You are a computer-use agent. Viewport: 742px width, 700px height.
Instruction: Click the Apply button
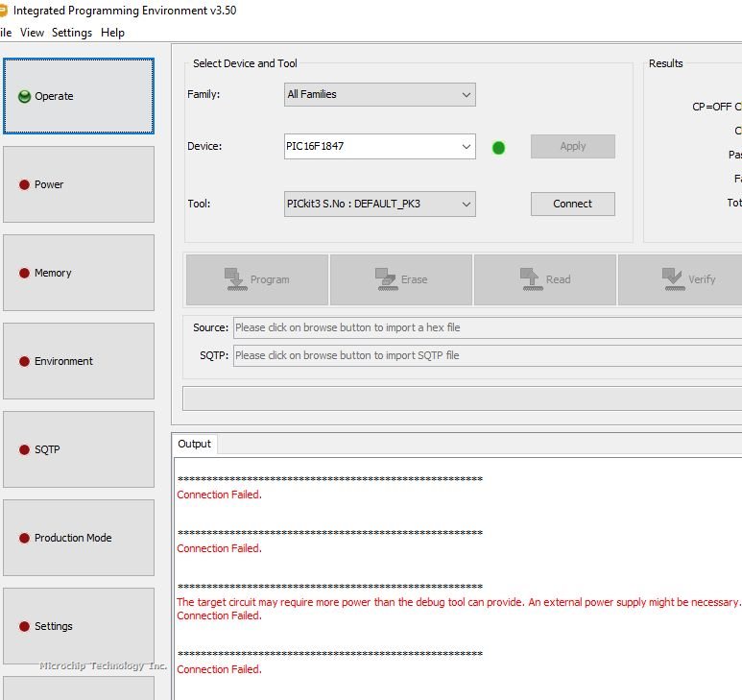[x=572, y=146]
